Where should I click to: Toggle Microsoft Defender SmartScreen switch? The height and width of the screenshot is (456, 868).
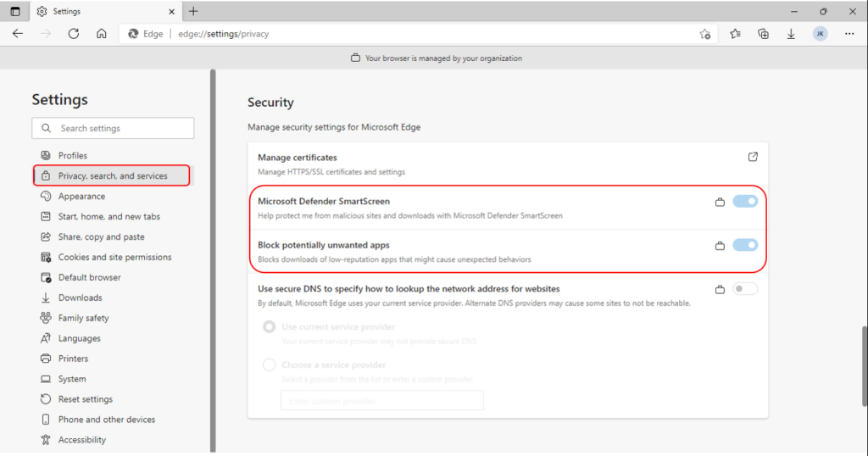click(745, 202)
